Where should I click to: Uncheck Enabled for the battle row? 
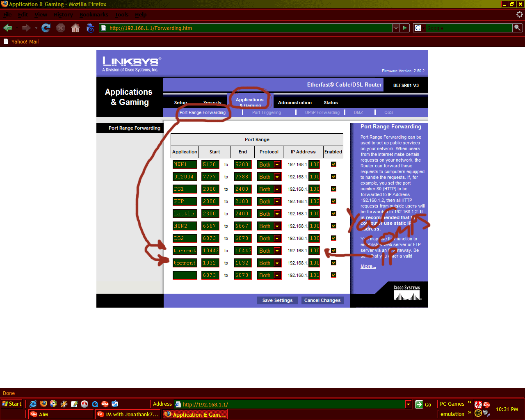click(333, 213)
